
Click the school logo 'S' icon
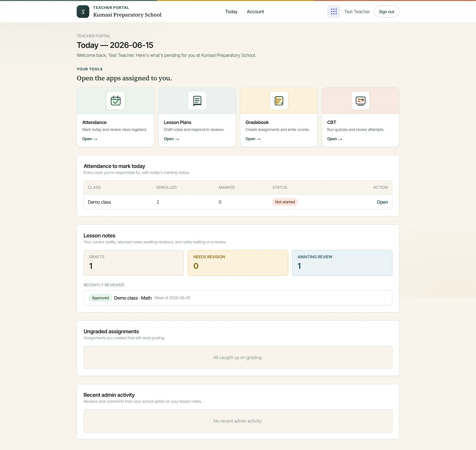tap(83, 12)
